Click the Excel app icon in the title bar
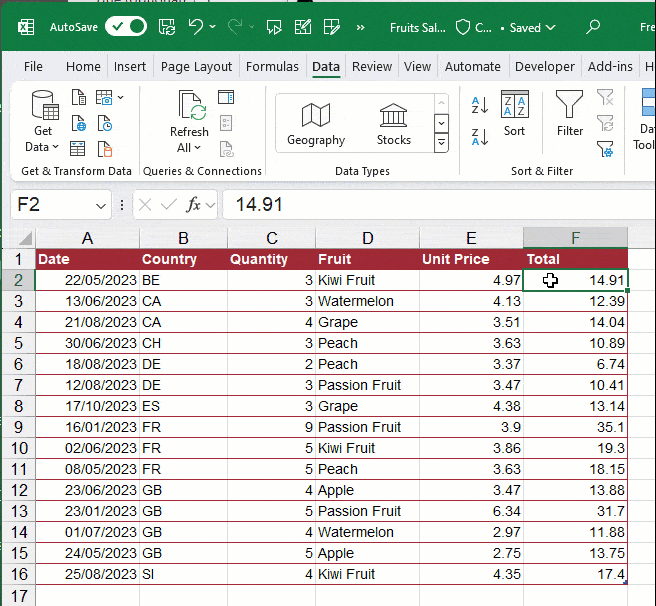Viewport: 656px width, 606px height. pos(26,28)
